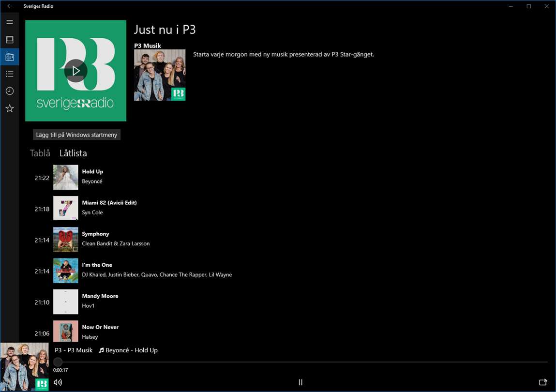
Task: Click artist name Halsey
Action: 90,337
